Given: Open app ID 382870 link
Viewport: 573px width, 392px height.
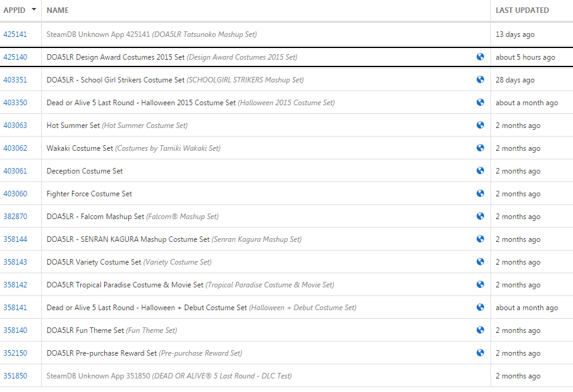Looking at the screenshot, I should tap(15, 217).
